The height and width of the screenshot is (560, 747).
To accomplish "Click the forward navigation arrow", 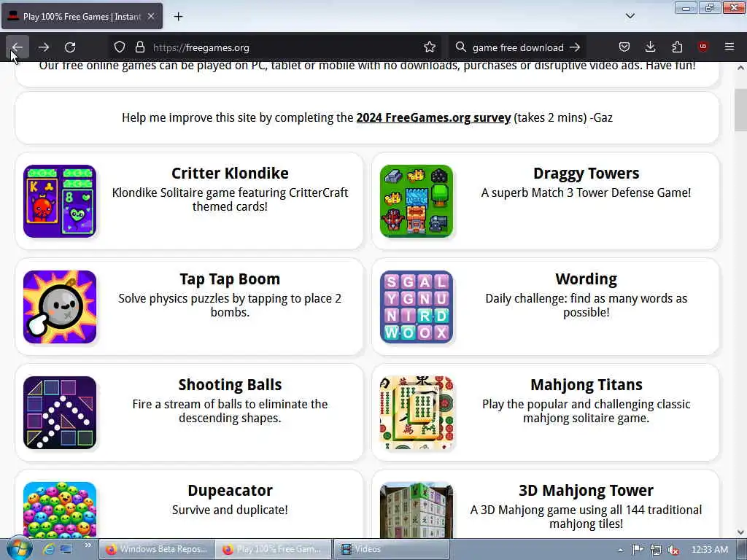I will (x=44, y=47).
